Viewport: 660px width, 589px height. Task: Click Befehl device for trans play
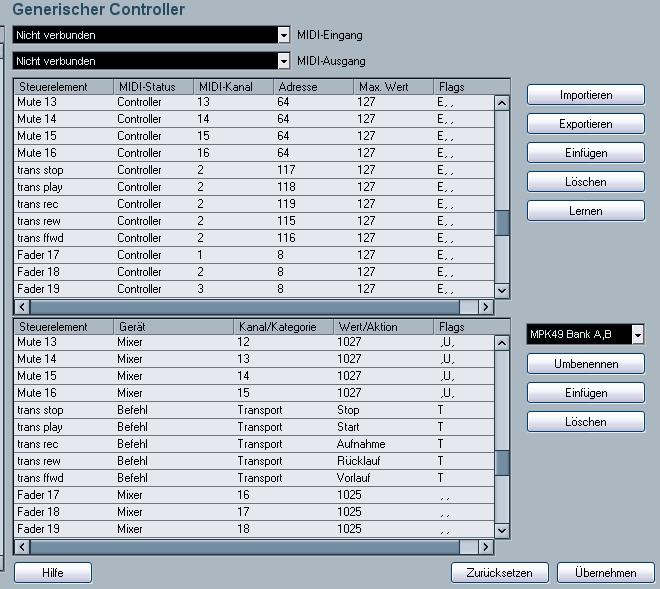133,427
